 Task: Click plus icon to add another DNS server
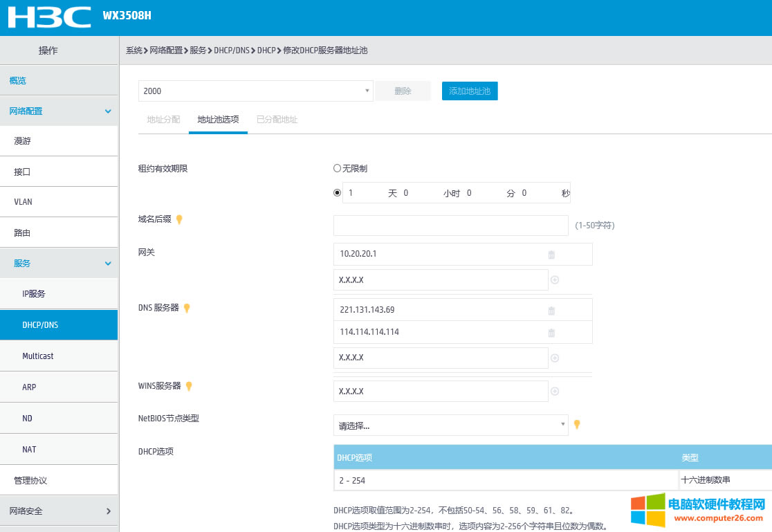coord(555,358)
